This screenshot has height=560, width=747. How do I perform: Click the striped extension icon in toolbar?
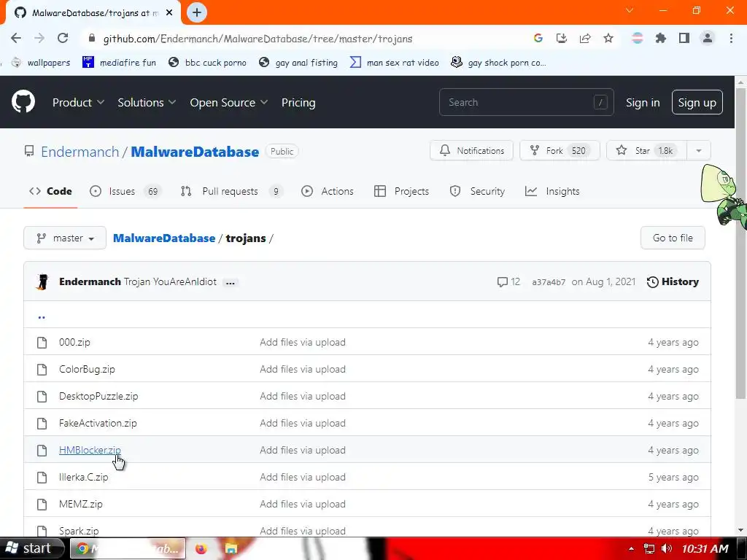638,38
